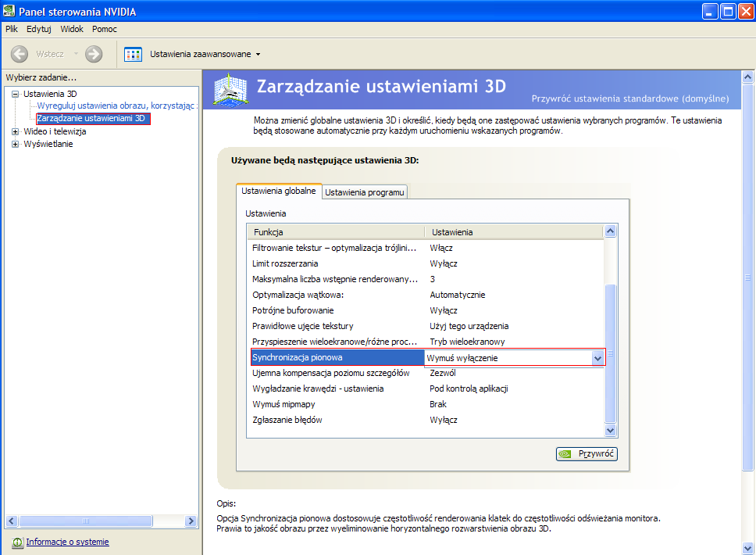Click the Tryb wieloekranowy setting value
Viewport: 756px width, 555px height.
[467, 342]
